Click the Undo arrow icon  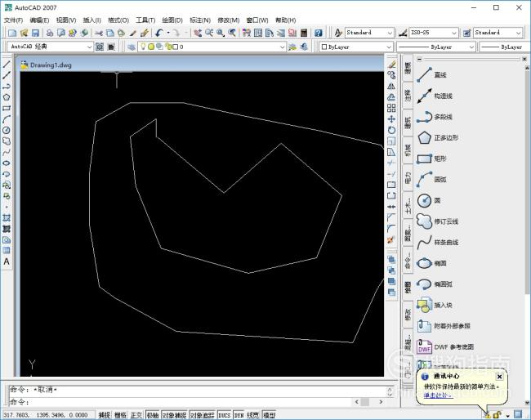coord(159,33)
